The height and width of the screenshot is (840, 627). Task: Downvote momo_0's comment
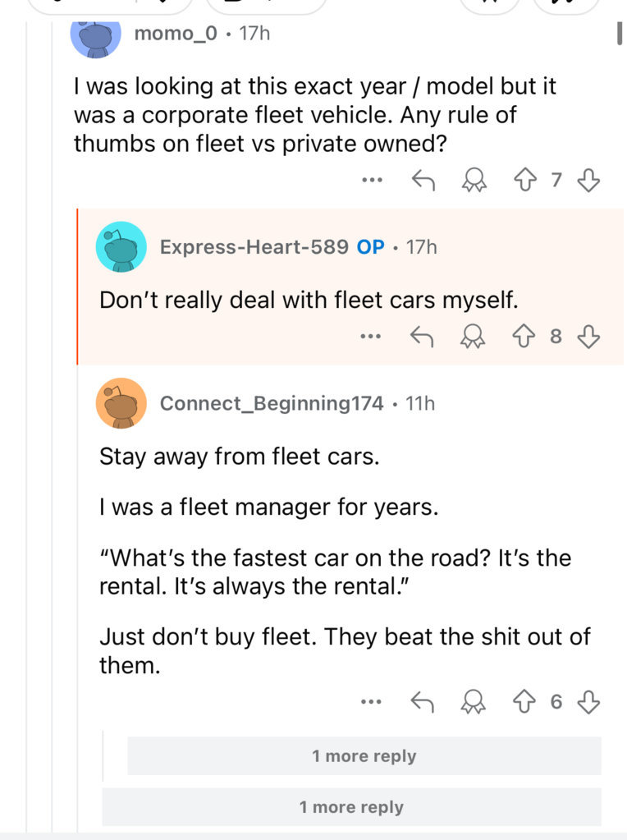pyautogui.click(x=588, y=180)
